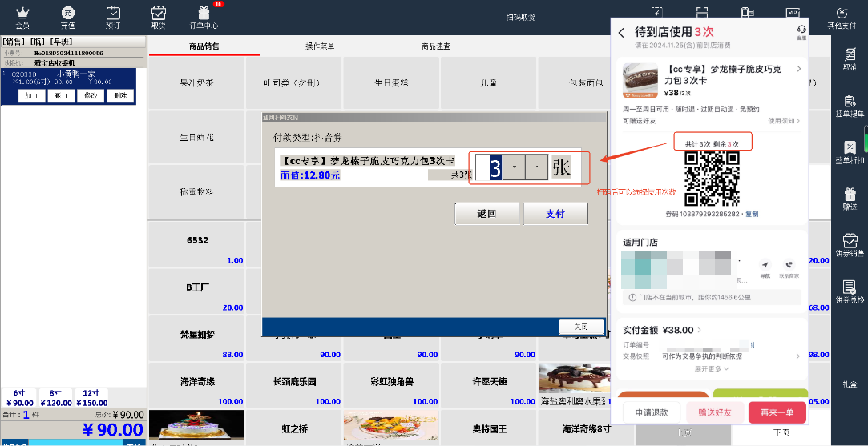Select the 儿童 category

488,83
